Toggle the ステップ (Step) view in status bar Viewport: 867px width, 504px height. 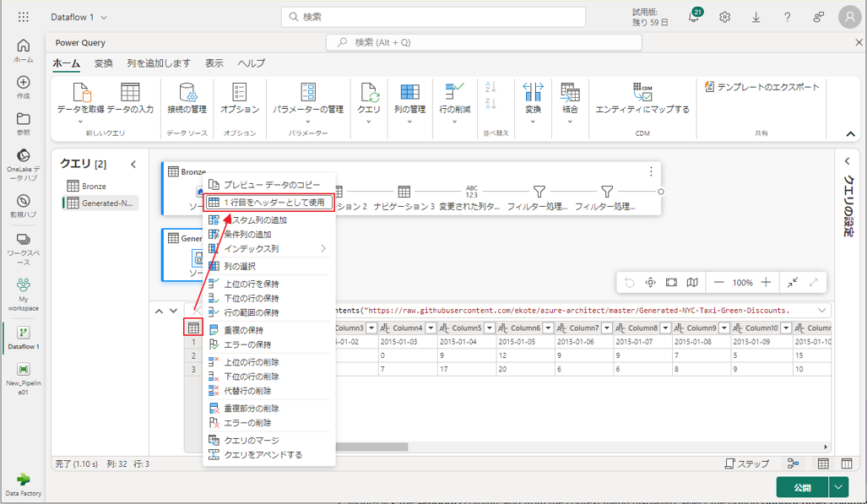(x=747, y=463)
